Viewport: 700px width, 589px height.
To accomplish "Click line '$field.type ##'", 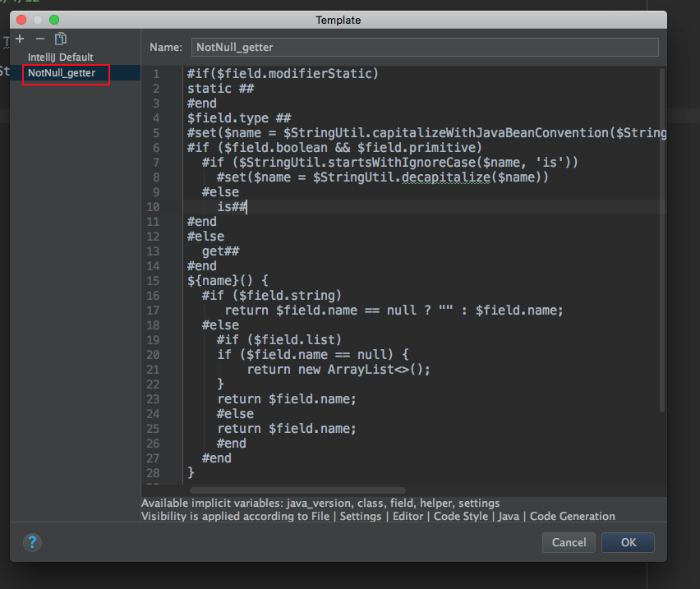I will click(x=239, y=118).
